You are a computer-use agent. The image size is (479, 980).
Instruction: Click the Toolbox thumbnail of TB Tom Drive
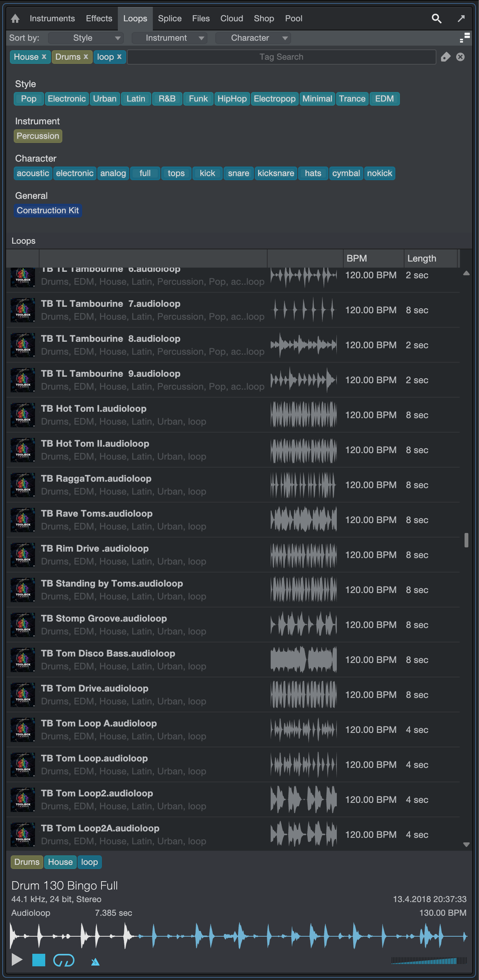(x=23, y=695)
